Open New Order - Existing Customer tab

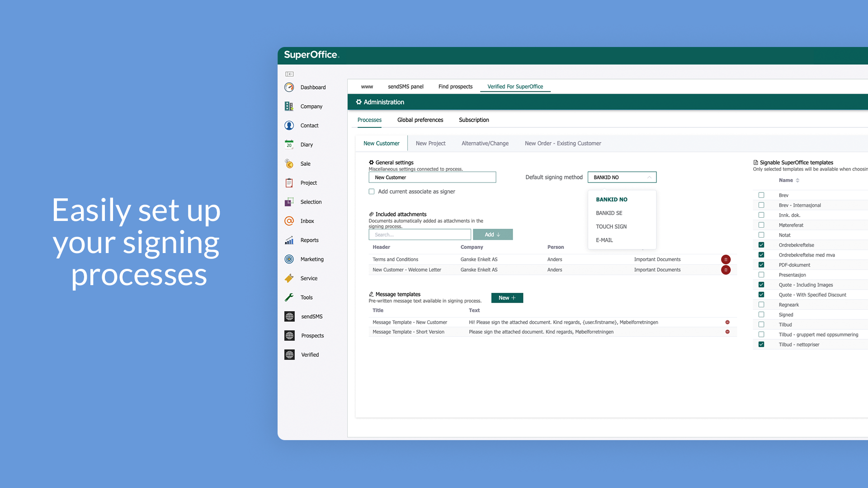click(563, 143)
